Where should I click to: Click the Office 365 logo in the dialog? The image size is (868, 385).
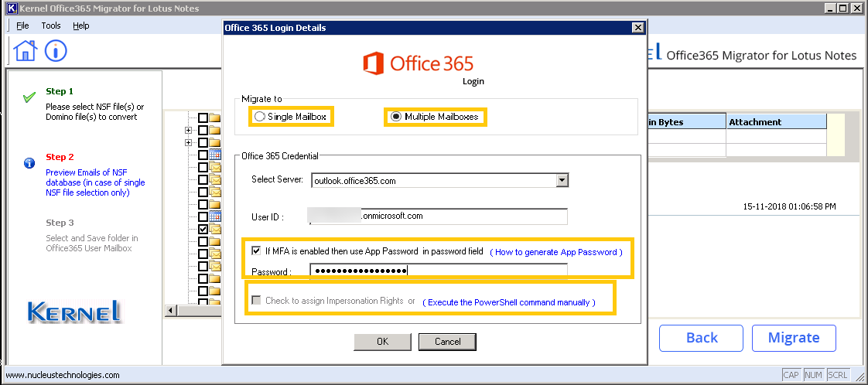click(x=419, y=63)
